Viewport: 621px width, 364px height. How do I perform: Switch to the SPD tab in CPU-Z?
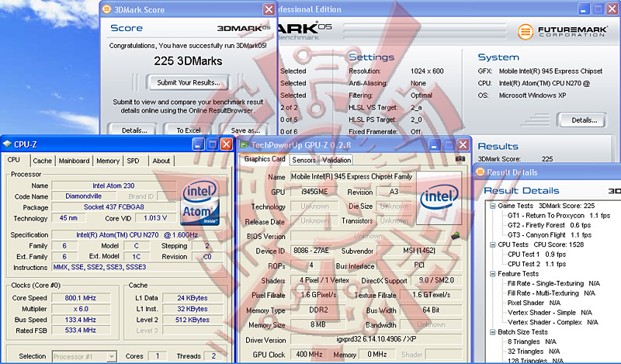(x=133, y=161)
